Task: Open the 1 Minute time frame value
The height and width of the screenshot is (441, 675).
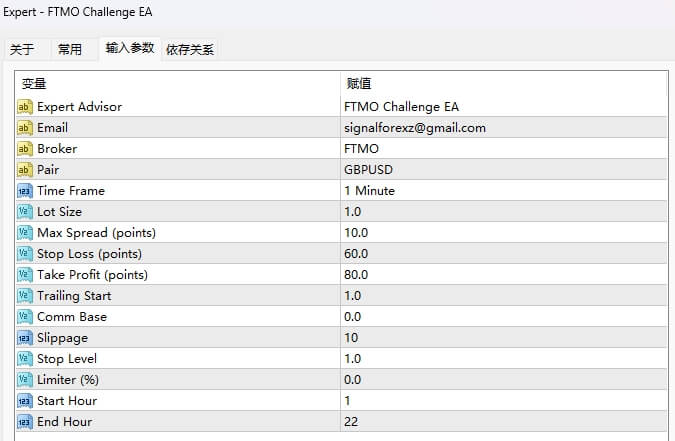Action: click(369, 191)
